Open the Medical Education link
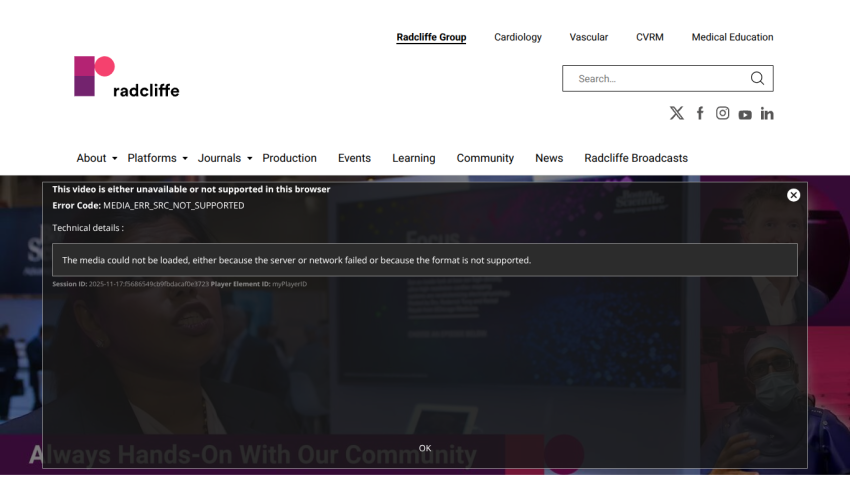This screenshot has width=850, height=478. coord(732,37)
